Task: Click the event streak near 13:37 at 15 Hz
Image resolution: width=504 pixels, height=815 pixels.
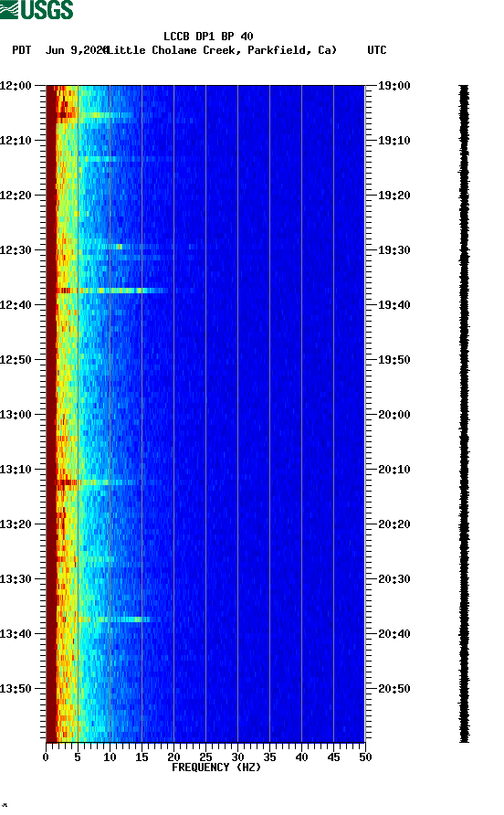Action: (x=114, y=619)
